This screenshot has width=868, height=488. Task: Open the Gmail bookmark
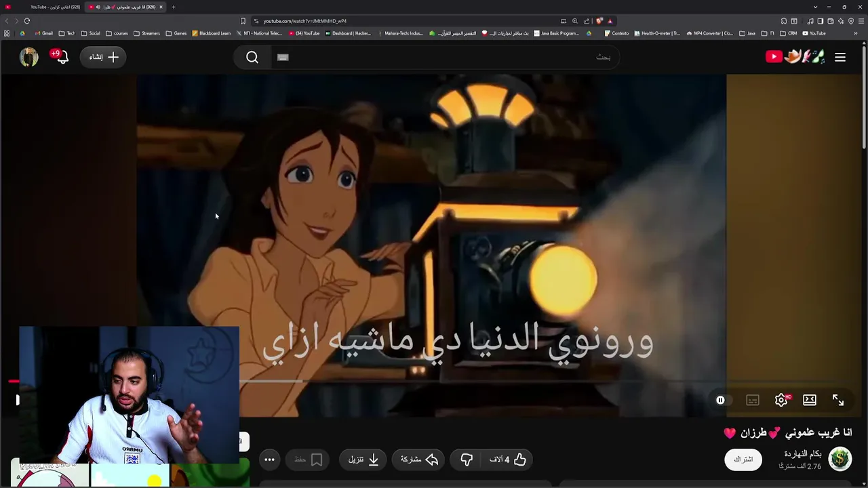pyautogui.click(x=43, y=33)
